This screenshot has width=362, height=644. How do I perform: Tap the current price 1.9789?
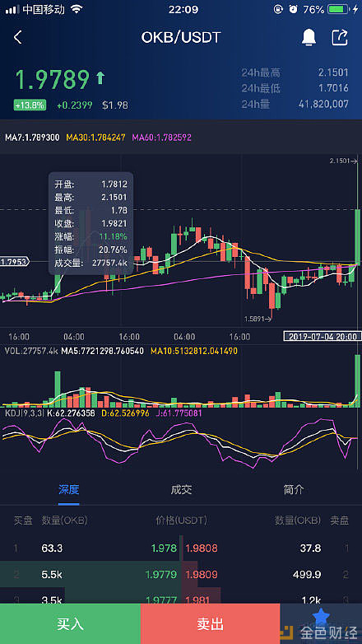point(52,80)
